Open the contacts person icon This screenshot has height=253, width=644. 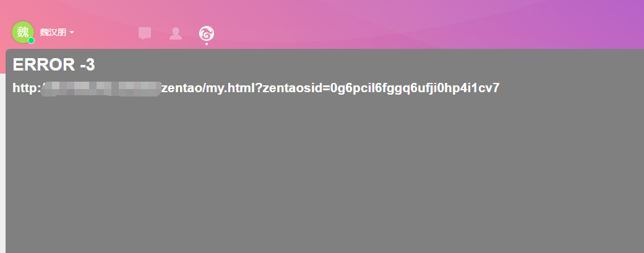pyautogui.click(x=176, y=33)
